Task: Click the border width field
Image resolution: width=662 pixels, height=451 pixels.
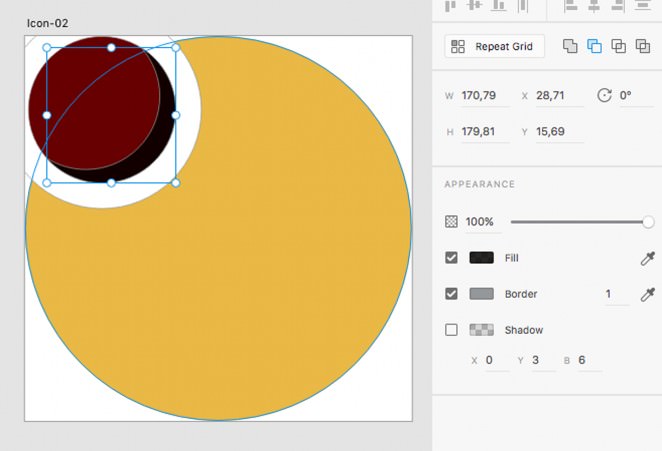Action: [616, 294]
